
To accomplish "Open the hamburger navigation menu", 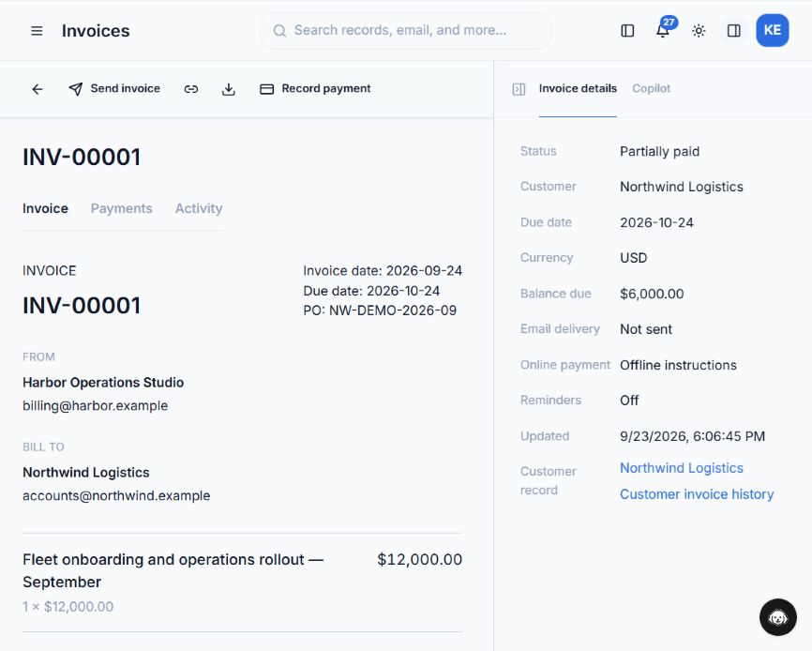I will (x=37, y=31).
